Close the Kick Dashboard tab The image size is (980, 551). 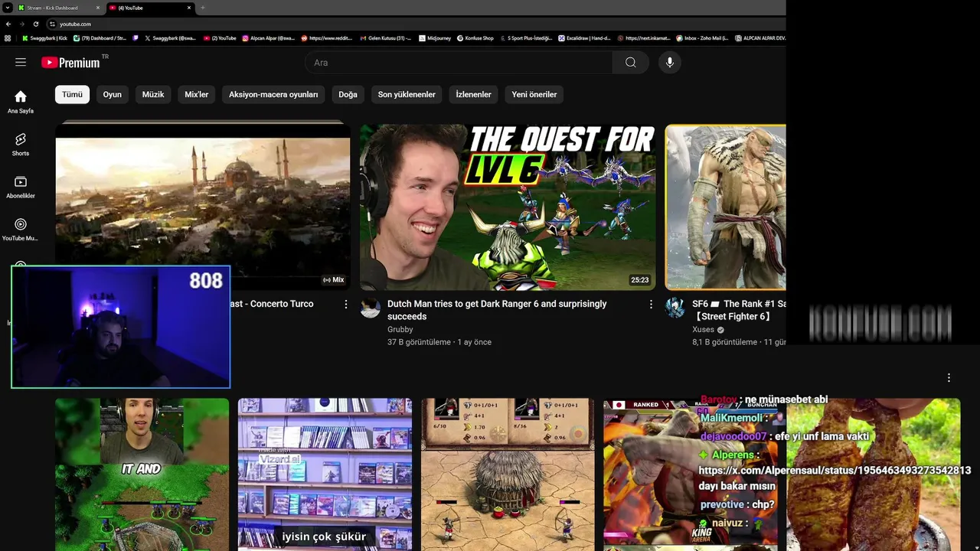[x=98, y=8]
